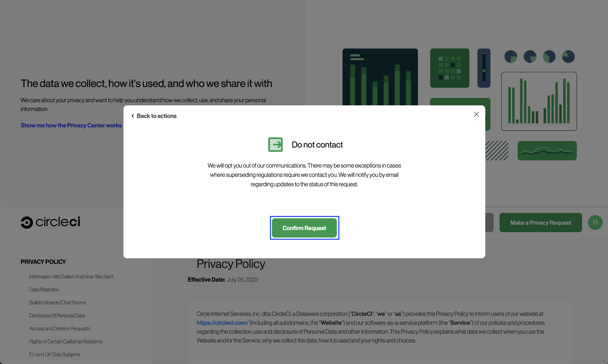Jump to Bulletin Boards/Chat Rooms section
The height and width of the screenshot is (364, 608).
[57, 303]
